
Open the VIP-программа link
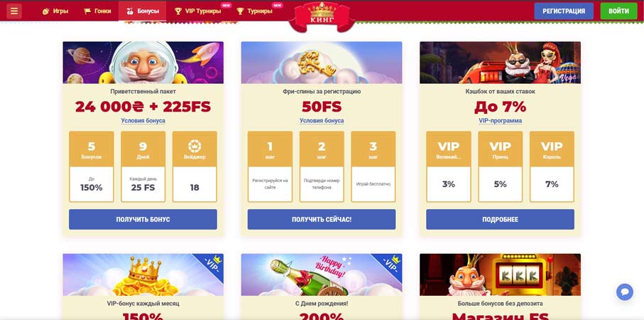click(x=501, y=121)
